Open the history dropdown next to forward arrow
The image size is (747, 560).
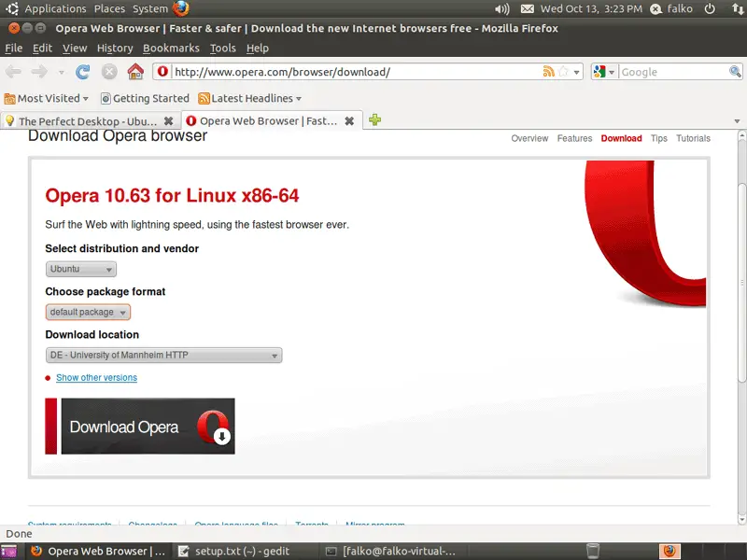click(62, 73)
